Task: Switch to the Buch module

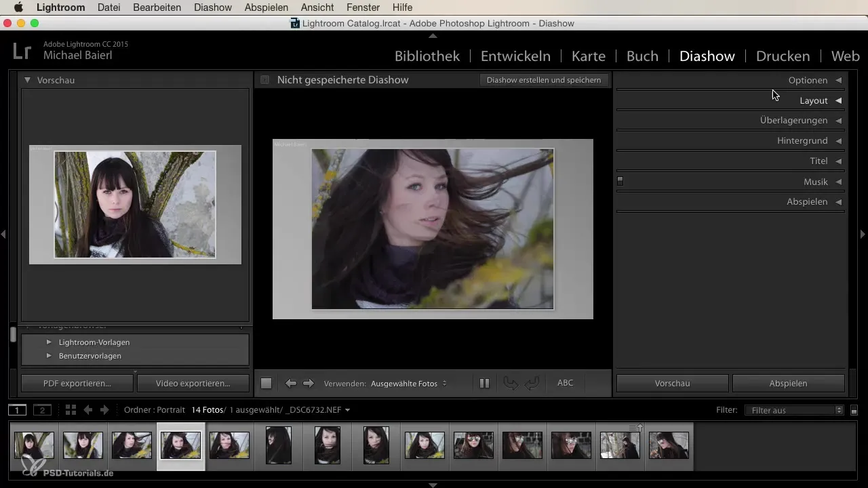Action: pos(642,56)
